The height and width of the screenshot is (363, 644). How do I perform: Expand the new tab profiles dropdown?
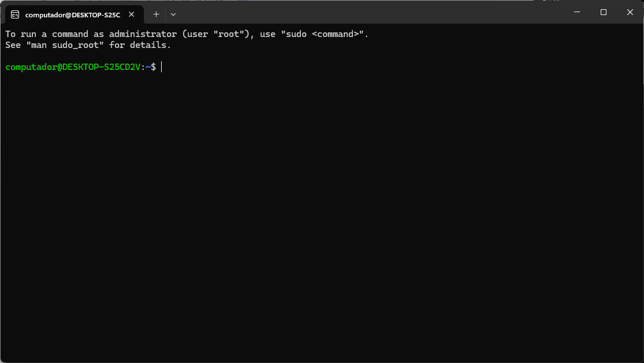pos(173,14)
